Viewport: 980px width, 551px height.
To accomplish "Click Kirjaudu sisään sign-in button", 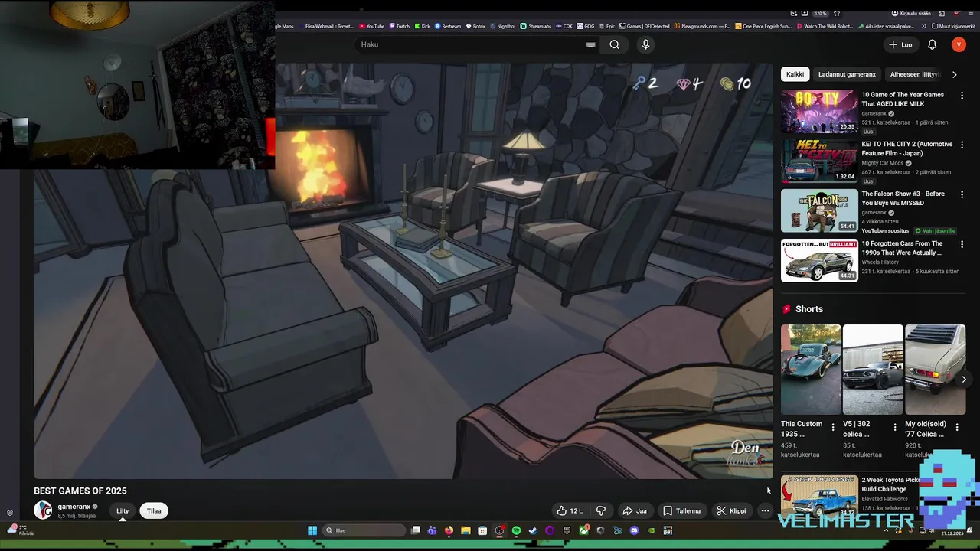I will pos(911,13).
